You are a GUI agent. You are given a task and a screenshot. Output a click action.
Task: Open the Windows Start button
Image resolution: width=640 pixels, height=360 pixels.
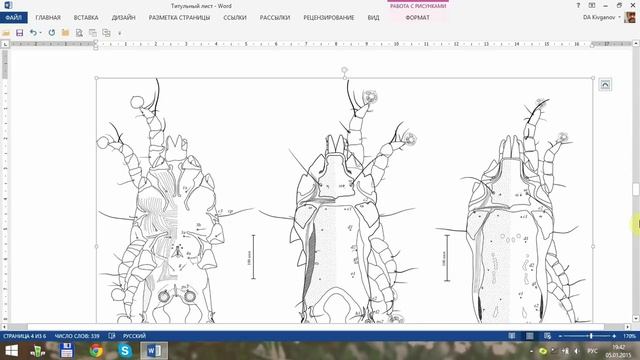coord(11,351)
